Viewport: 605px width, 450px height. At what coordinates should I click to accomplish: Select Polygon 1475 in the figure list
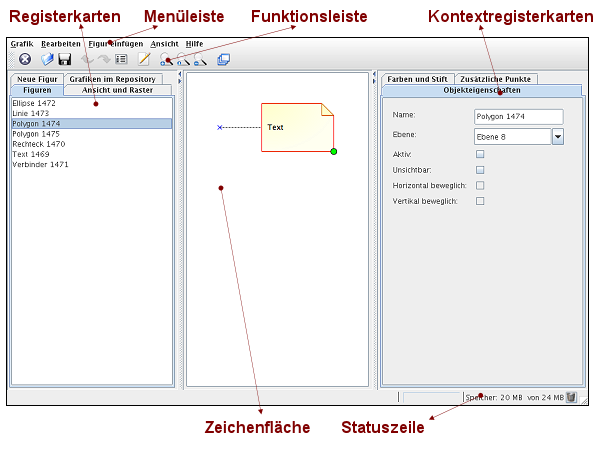(92, 134)
